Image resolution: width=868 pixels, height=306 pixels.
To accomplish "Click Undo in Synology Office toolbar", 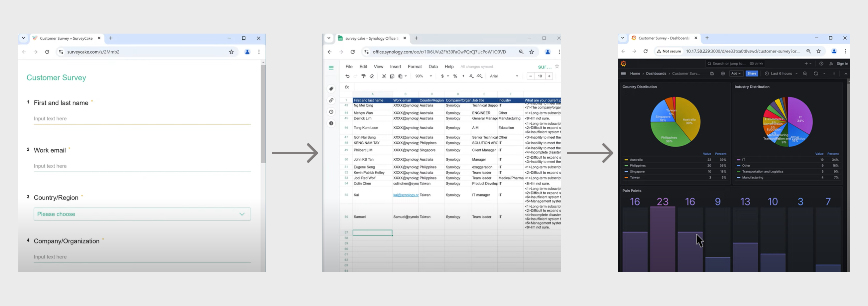I will click(347, 76).
